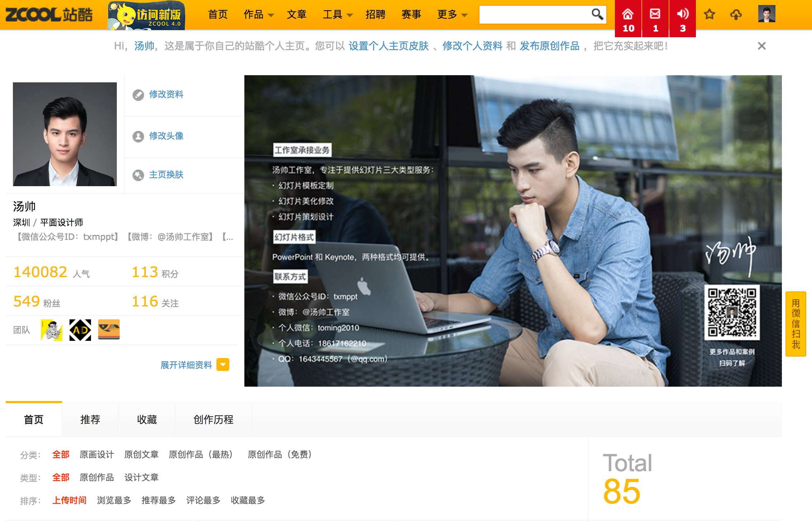Expand the 作品 dropdown menu
Image resolution: width=812 pixels, height=522 pixels.
coord(258,15)
